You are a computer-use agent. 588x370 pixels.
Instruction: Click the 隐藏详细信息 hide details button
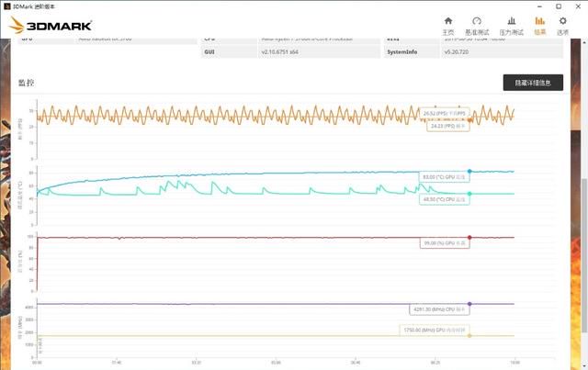(533, 83)
